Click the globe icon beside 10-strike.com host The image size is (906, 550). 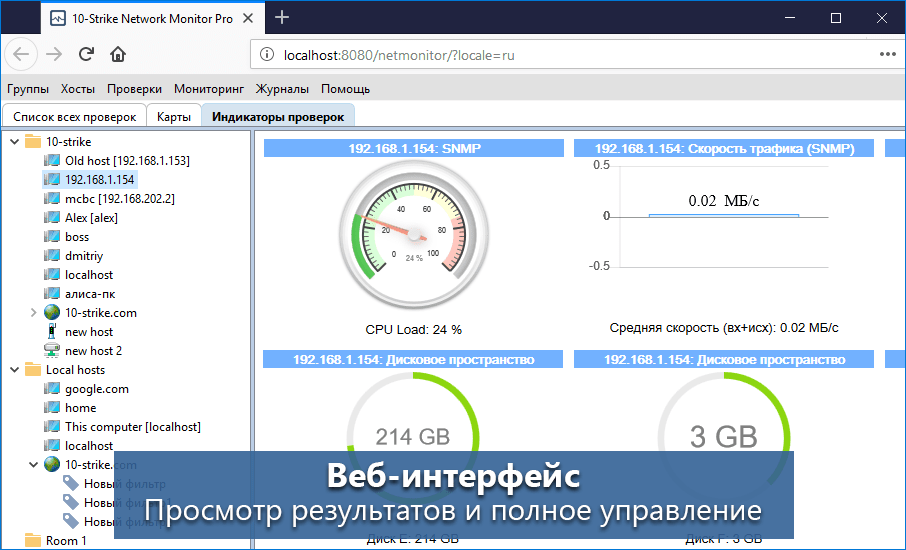tap(52, 312)
